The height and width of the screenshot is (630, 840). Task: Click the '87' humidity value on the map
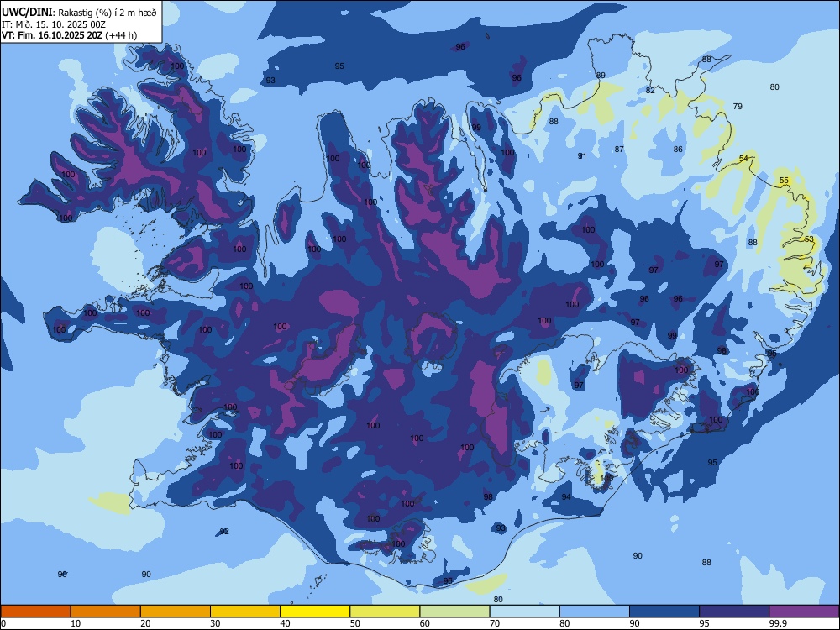click(619, 149)
